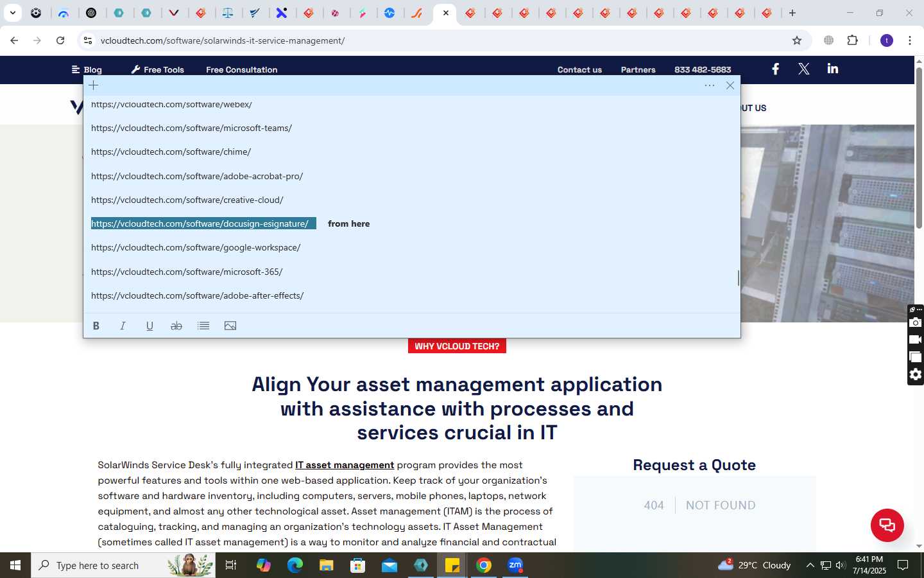Switch to the scales-icon browser tab

coord(228,13)
